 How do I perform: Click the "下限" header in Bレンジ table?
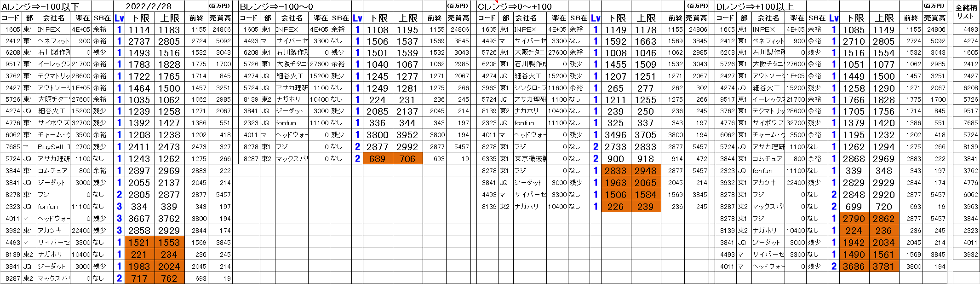pyautogui.click(x=378, y=18)
